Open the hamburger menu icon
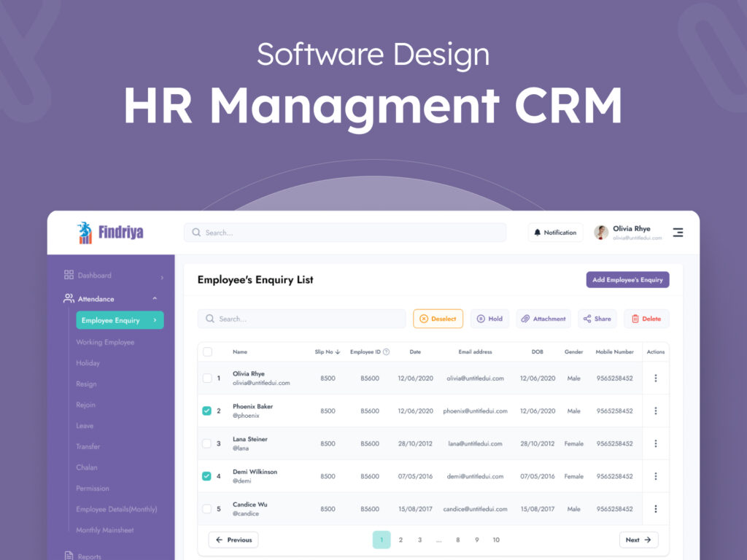 pos(678,233)
